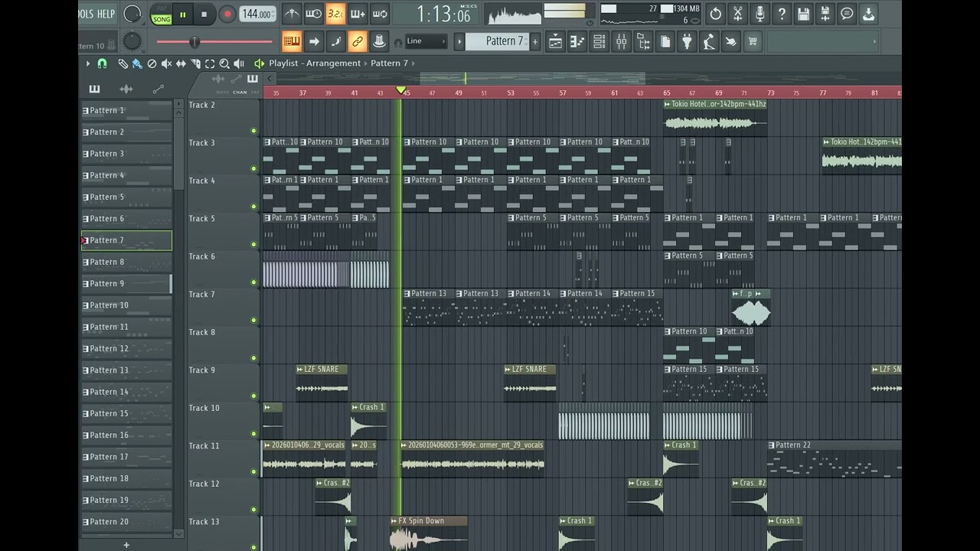The height and width of the screenshot is (551, 980).
Task: Select the Select marquee tool
Action: (x=210, y=64)
